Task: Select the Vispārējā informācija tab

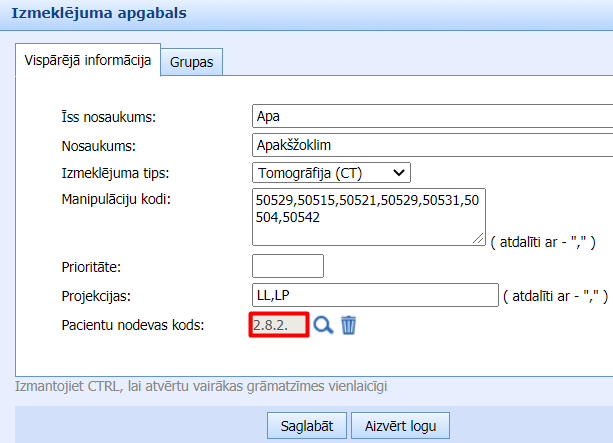Action: [x=86, y=61]
